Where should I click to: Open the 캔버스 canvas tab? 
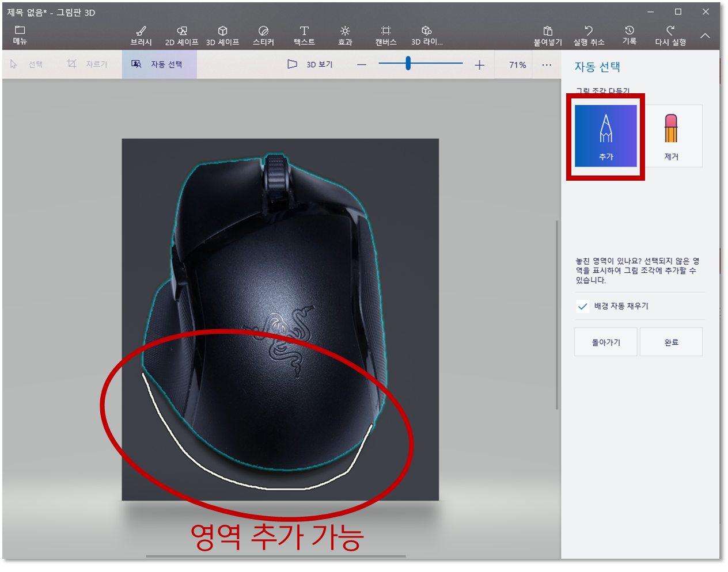click(385, 36)
